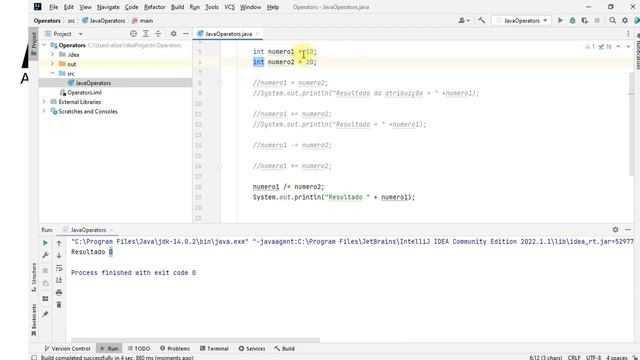The image size is (640, 360).
Task: Open editor tab options three dots
Action: (628, 34)
